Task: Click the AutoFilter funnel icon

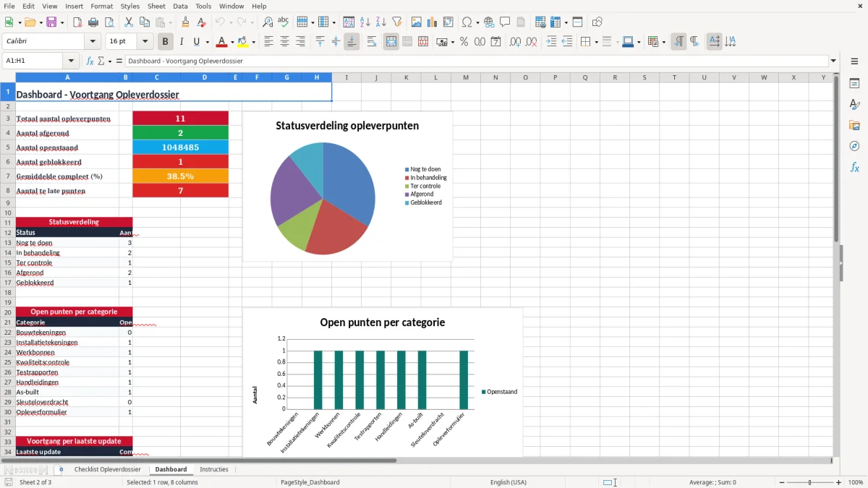Action: tap(397, 22)
